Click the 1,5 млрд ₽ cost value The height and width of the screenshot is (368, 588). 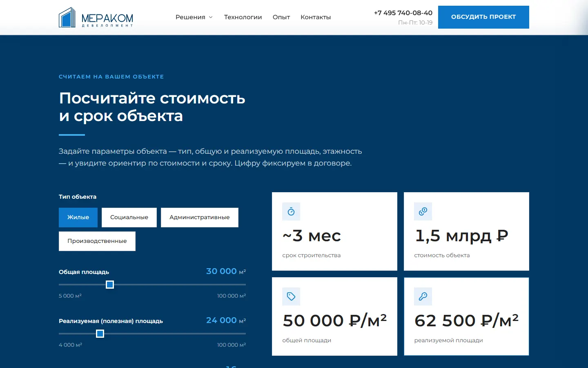pos(461,236)
